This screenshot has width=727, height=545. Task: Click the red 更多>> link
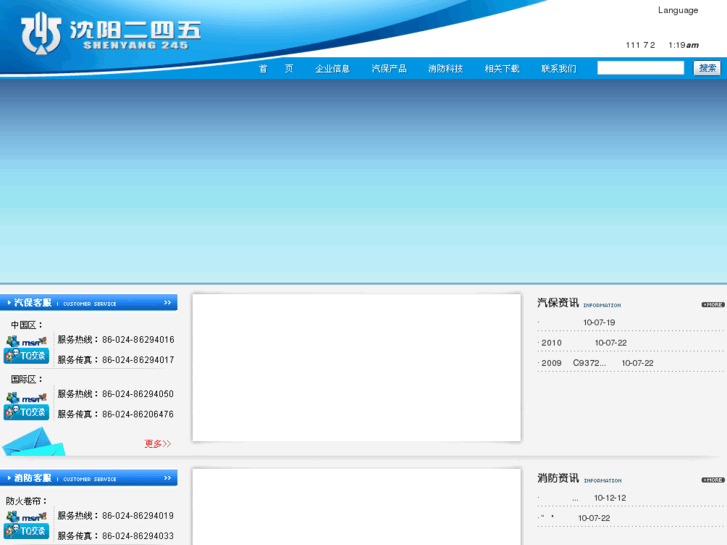tap(158, 444)
